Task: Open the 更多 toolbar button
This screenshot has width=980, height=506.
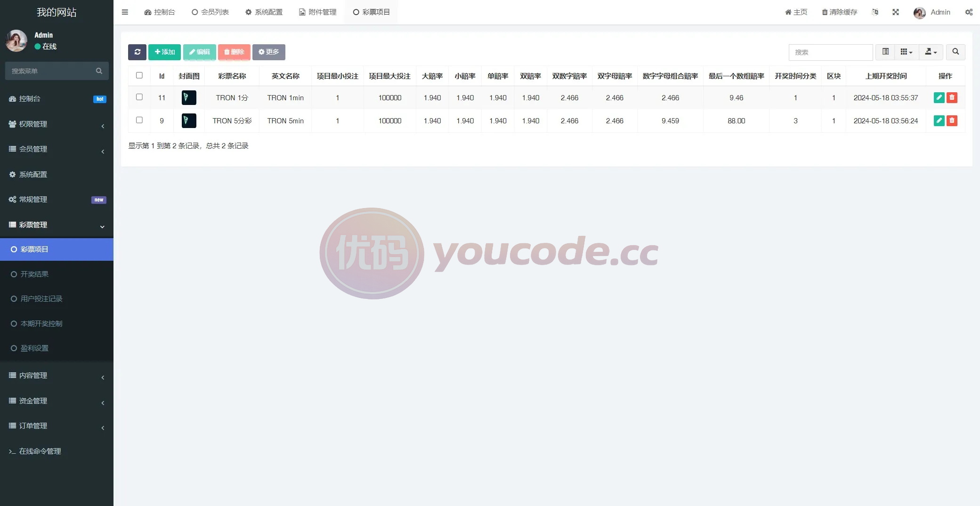Action: click(269, 52)
